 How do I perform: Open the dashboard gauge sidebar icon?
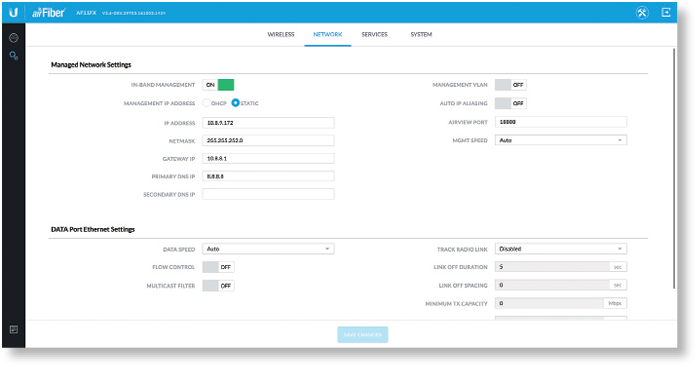pyautogui.click(x=14, y=38)
